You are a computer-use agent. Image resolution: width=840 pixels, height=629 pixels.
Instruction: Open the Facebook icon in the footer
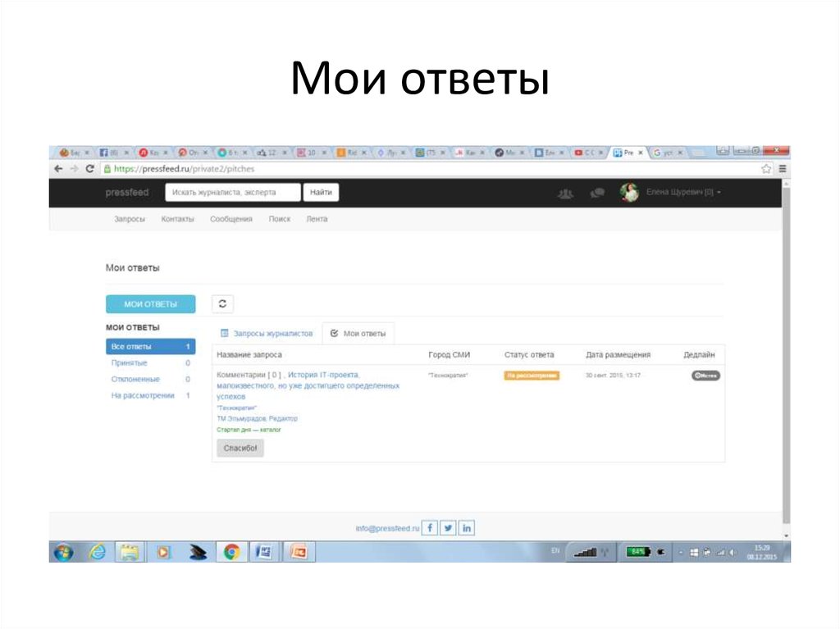[429, 527]
